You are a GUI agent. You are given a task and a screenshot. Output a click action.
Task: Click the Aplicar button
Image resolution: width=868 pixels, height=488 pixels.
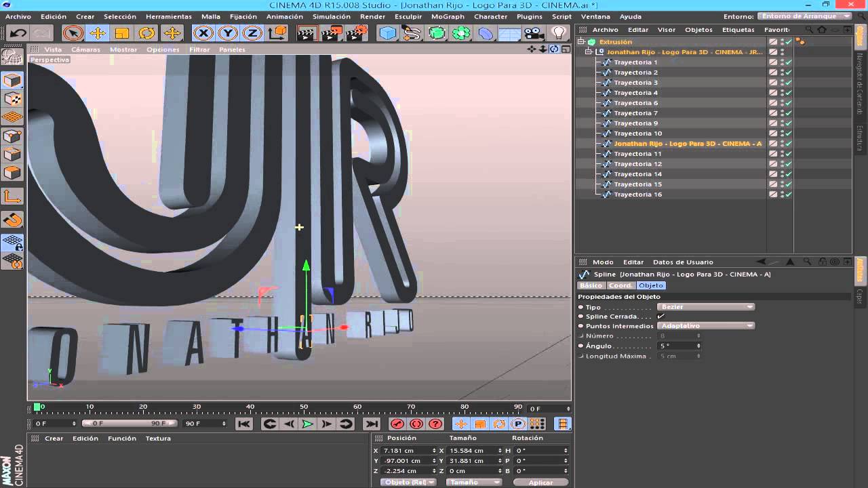(x=540, y=483)
